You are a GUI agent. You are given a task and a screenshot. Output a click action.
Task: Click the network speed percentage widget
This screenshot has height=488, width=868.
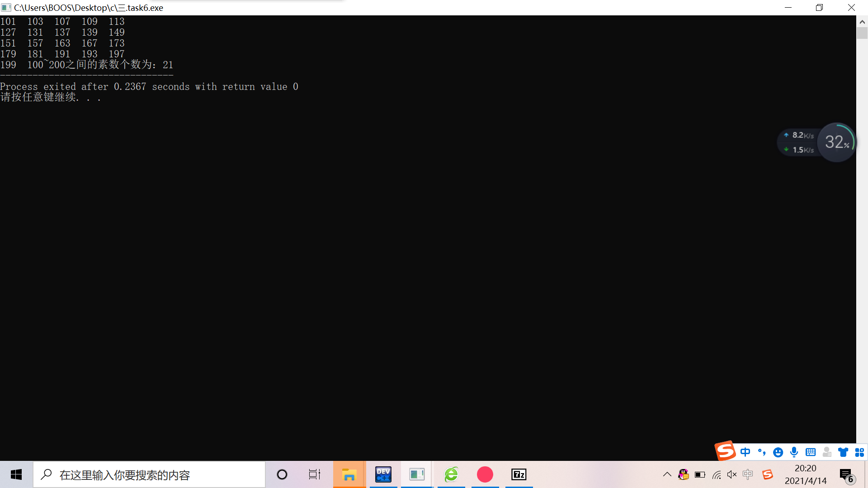point(837,142)
